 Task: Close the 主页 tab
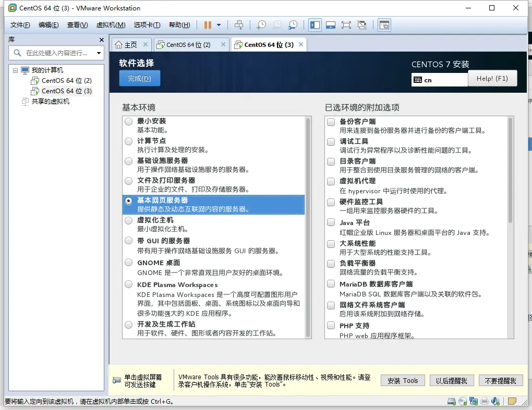145,44
